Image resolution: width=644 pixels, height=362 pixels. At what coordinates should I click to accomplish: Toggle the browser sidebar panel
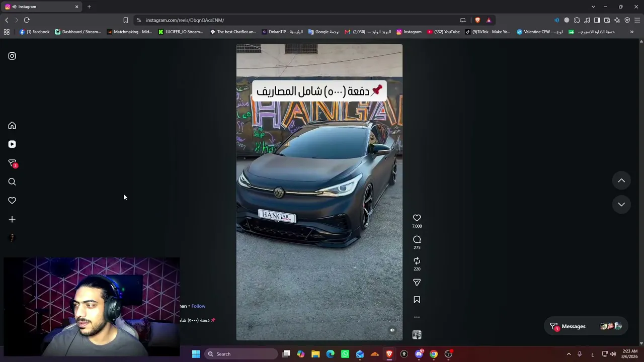click(597, 20)
